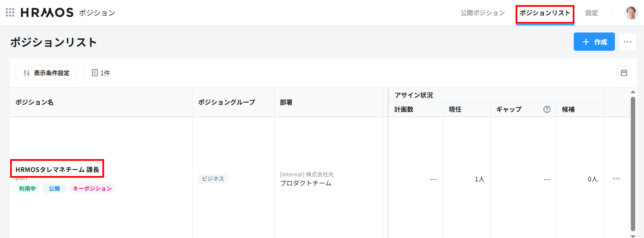Open the user profile avatar
This screenshot has width=644, height=238.
click(x=631, y=13)
